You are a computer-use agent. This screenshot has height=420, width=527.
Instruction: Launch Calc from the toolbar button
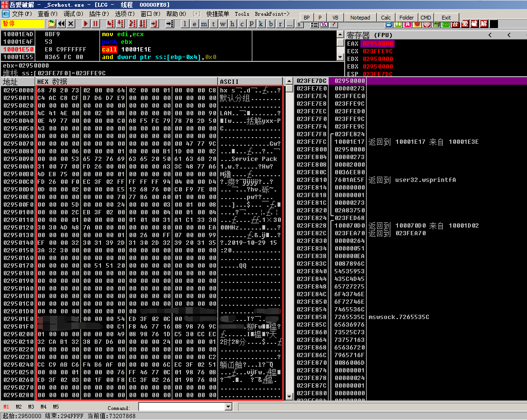(386, 18)
